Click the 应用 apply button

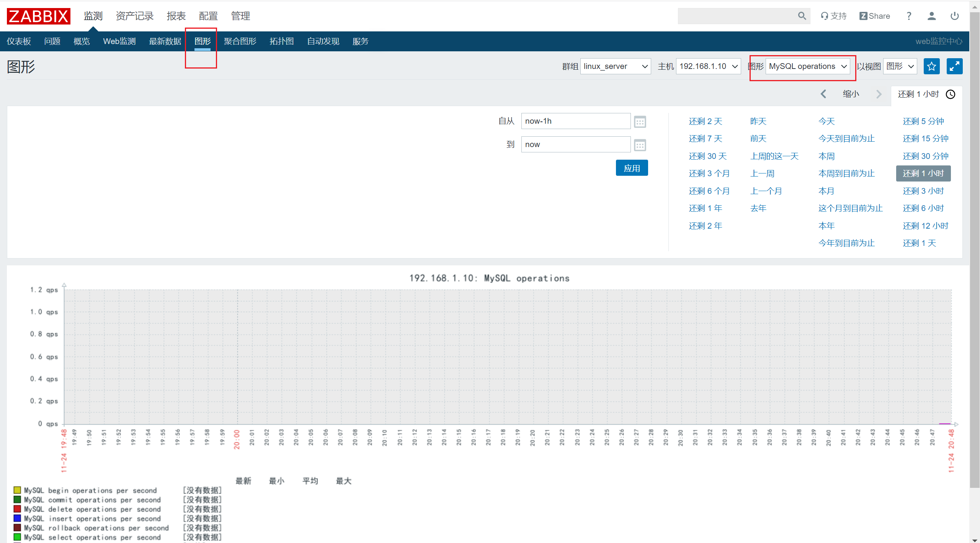(632, 168)
